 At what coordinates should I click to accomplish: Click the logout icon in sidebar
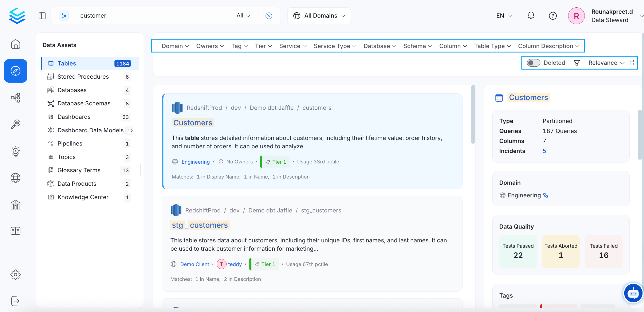coord(16,301)
